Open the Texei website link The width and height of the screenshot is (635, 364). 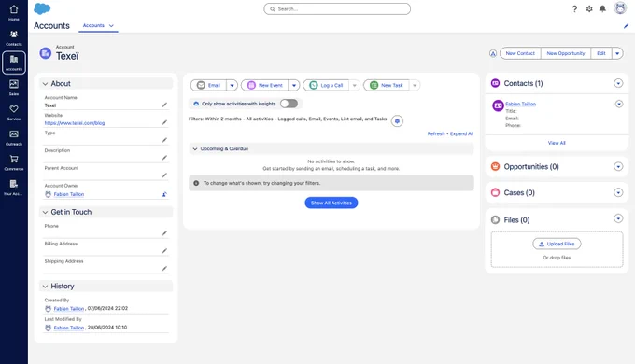click(75, 123)
